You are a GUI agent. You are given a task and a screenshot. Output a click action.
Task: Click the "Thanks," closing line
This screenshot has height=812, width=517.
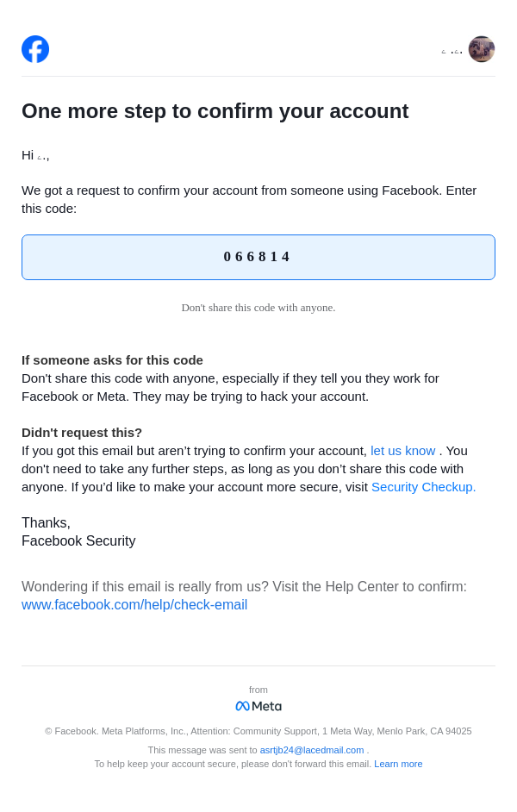coord(46,522)
